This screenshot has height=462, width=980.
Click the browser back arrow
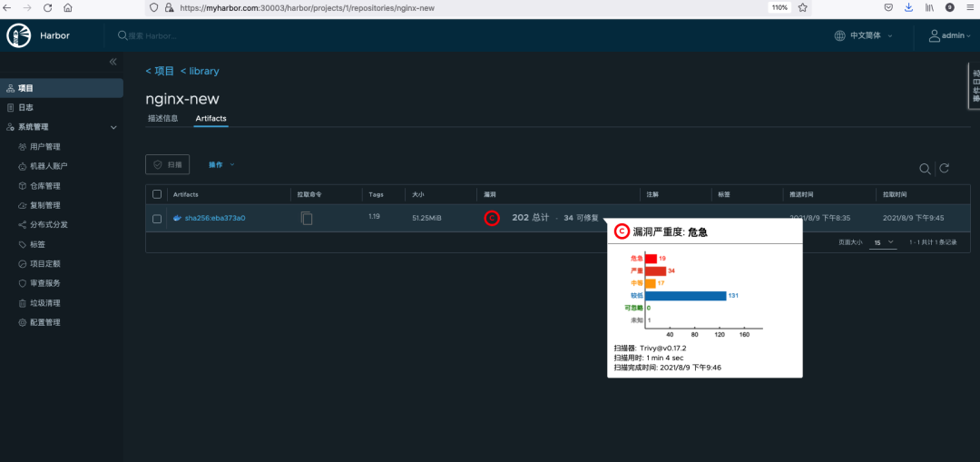(x=7, y=7)
